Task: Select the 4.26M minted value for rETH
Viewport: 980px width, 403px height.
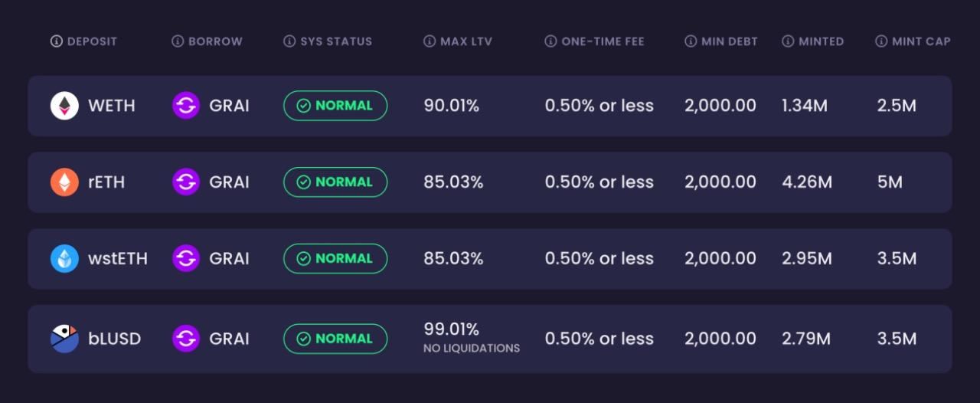Action: tap(806, 182)
